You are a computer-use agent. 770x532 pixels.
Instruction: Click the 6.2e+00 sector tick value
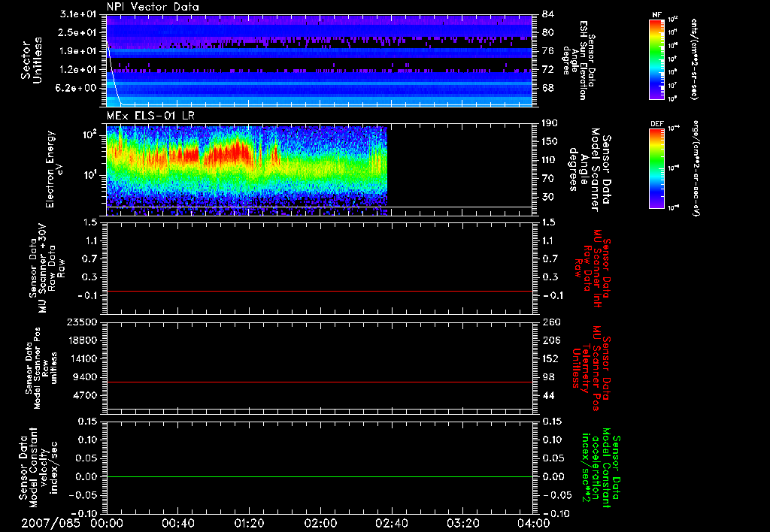77,88
